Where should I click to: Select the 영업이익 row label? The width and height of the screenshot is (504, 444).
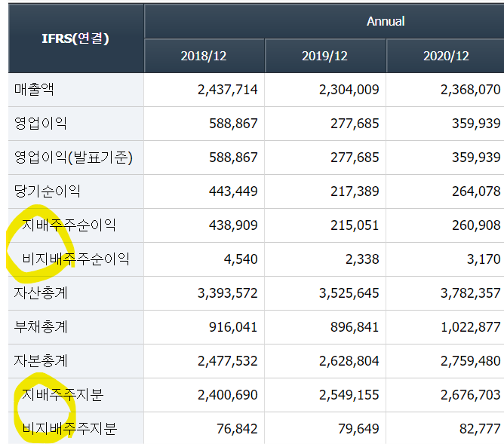[x=41, y=124]
